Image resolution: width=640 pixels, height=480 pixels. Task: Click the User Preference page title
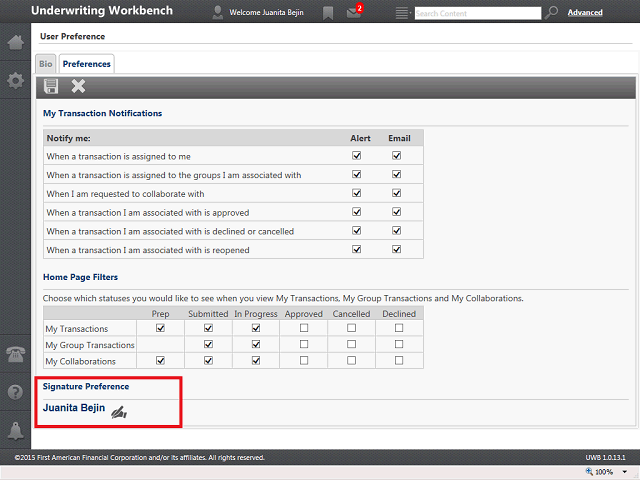(x=72, y=36)
